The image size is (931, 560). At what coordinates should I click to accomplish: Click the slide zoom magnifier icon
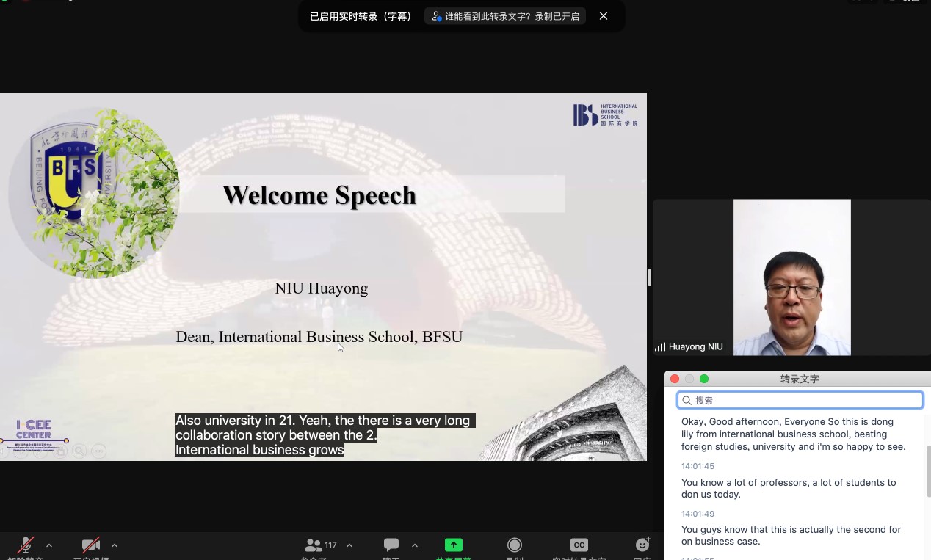click(x=79, y=451)
